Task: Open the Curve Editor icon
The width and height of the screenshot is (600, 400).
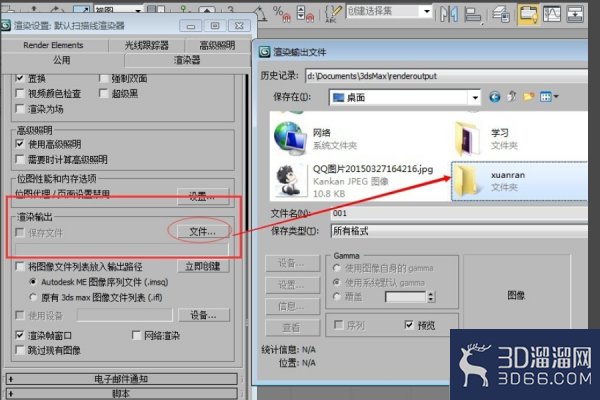Action: tap(552, 14)
